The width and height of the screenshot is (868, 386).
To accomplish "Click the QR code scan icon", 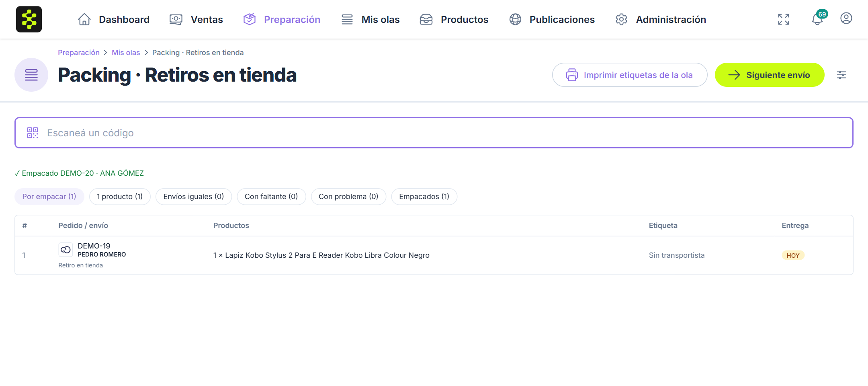I will tap(33, 133).
